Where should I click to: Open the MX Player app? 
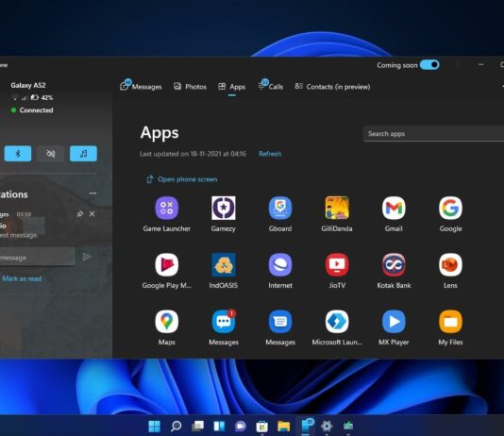pyautogui.click(x=394, y=321)
